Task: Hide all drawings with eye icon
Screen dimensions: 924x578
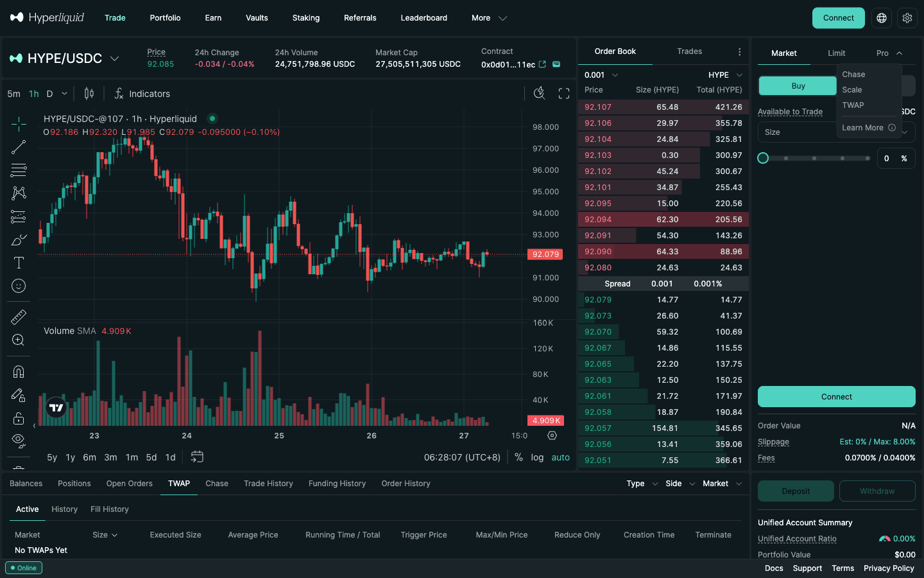Action: (x=19, y=441)
